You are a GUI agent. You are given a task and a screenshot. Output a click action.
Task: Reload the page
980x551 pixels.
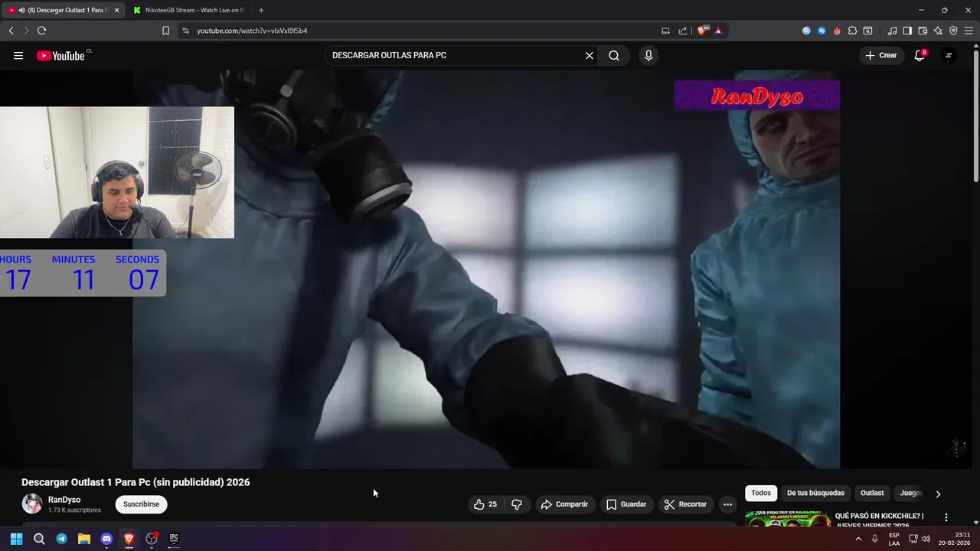[41, 31]
